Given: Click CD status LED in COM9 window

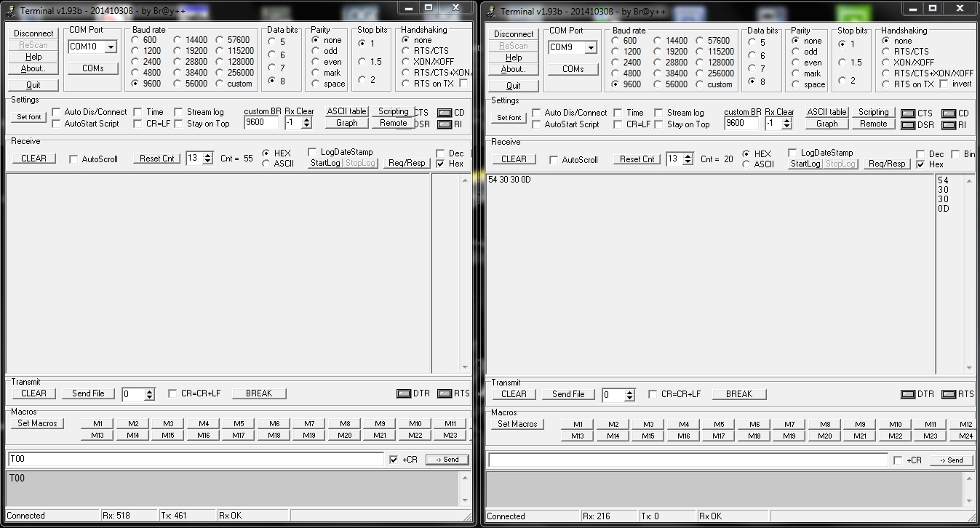Looking at the screenshot, I should (949, 113).
